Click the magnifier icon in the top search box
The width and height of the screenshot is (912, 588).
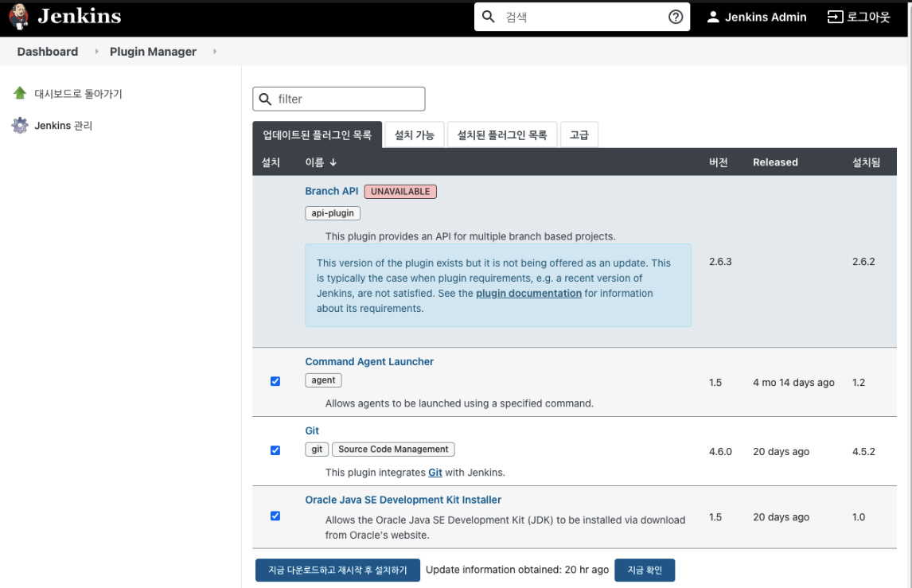[489, 16]
